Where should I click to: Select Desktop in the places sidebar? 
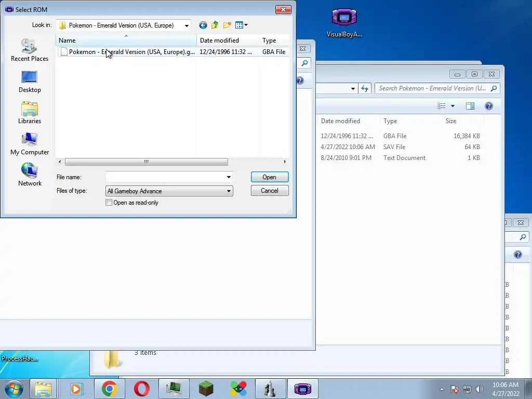pyautogui.click(x=30, y=82)
